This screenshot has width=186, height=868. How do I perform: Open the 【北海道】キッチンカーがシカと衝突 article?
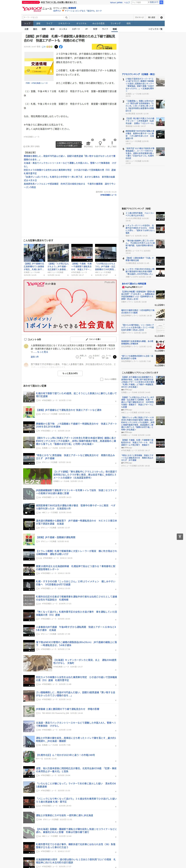click(85, 661)
